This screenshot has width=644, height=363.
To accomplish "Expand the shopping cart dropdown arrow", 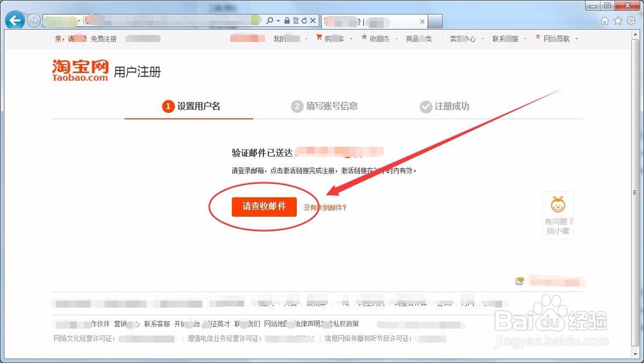I will [x=351, y=39].
